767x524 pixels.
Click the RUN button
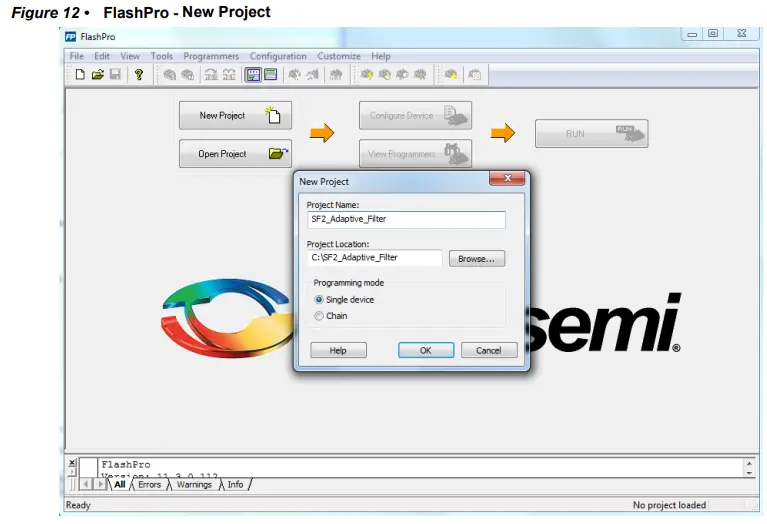pos(591,134)
